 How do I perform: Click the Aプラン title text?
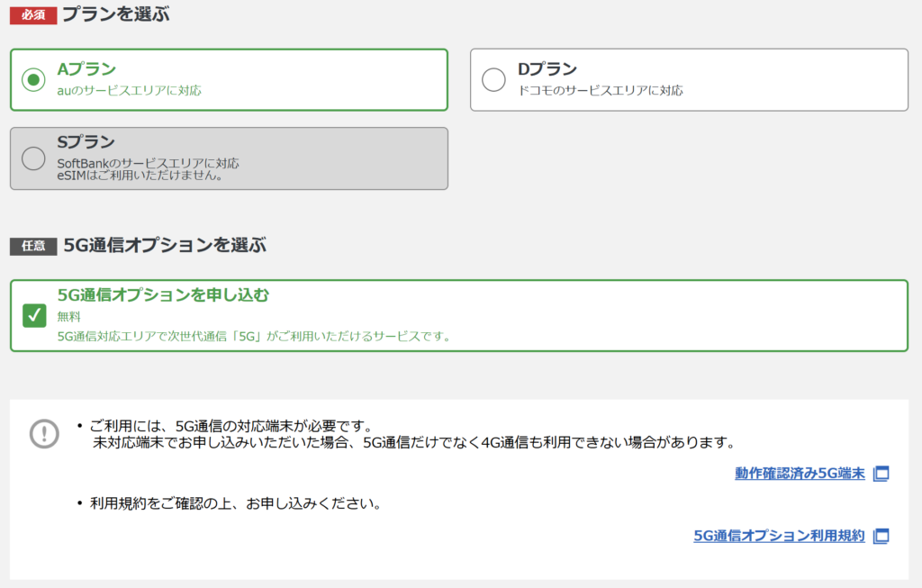coord(86,69)
